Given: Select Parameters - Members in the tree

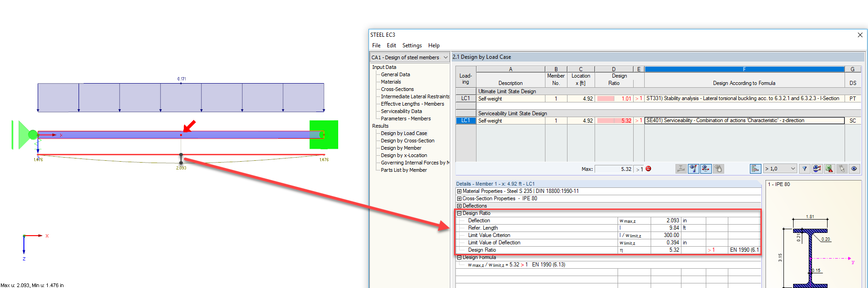Looking at the screenshot, I should [x=406, y=119].
